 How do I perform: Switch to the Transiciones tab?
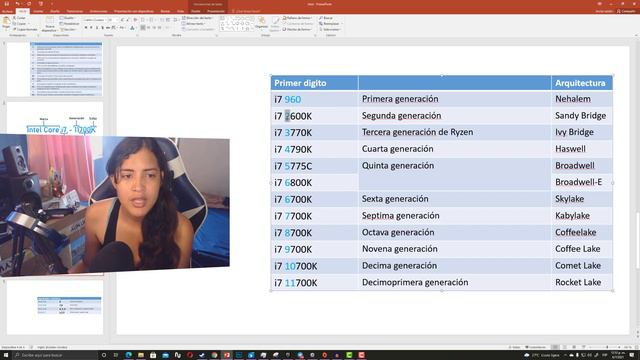(x=75, y=11)
